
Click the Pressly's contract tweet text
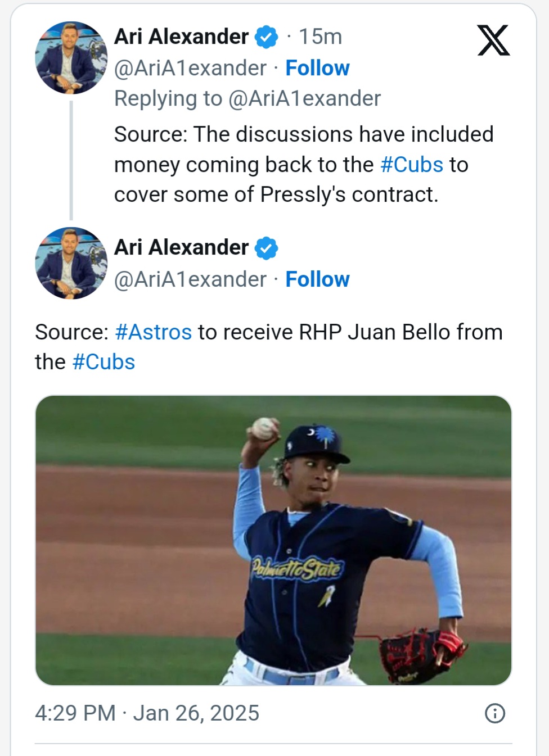pyautogui.click(x=304, y=165)
